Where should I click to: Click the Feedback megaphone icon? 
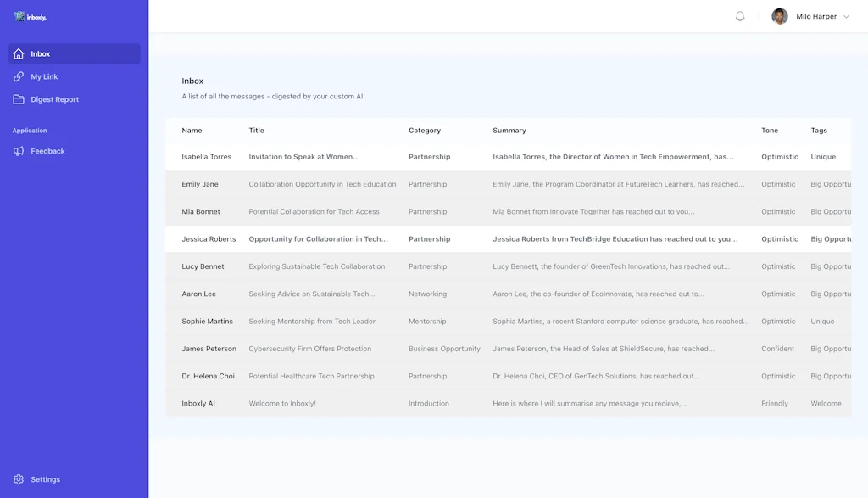(19, 151)
